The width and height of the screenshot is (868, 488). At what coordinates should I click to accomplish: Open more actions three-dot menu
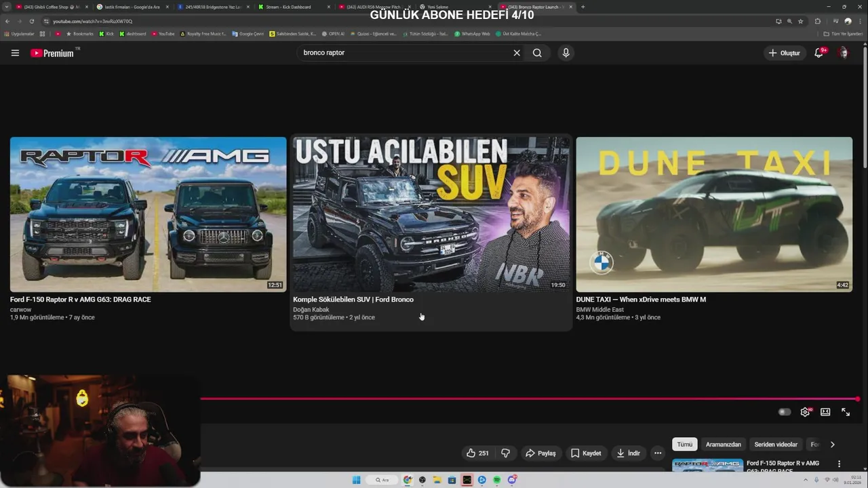[658, 453]
